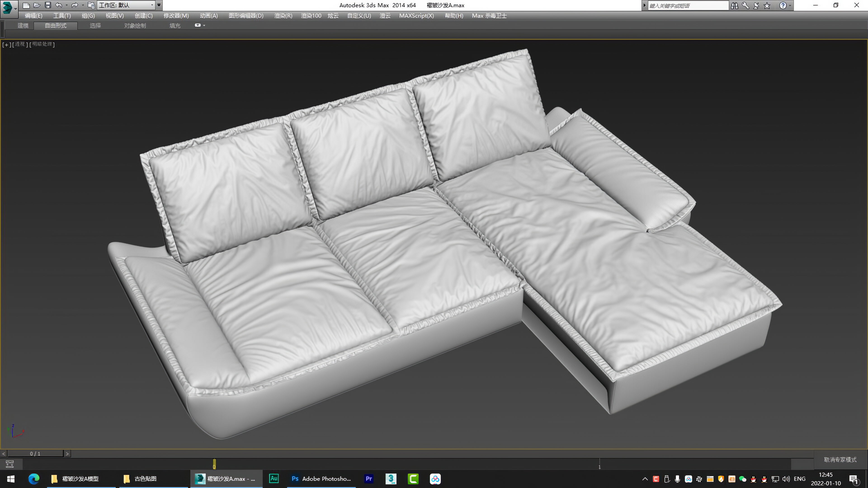
Task: Switch to the 建模 ribbon tab
Action: 23,26
